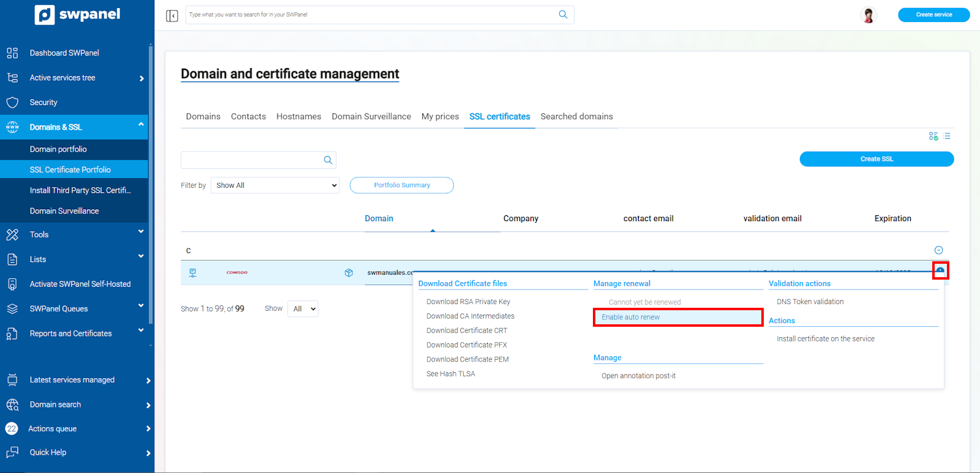Switch to the list view icon
This screenshot has height=473, width=980.
click(x=947, y=136)
